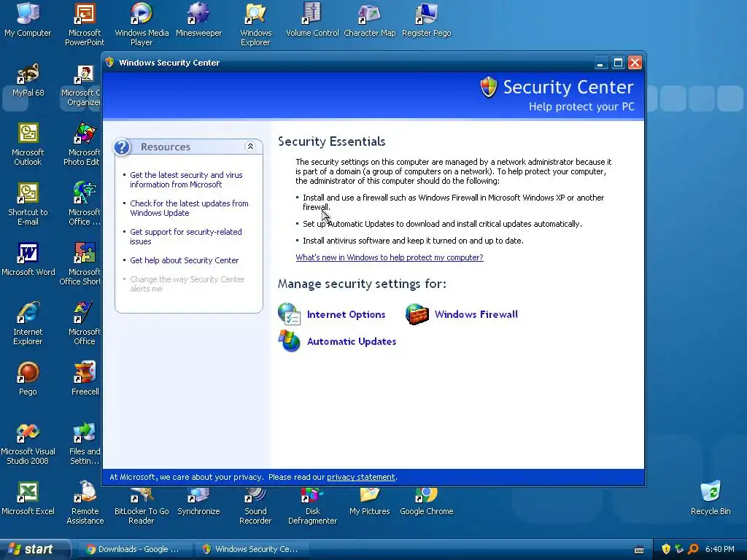Select the Remote Assistance desktop icon
This screenshot has height=560, width=747.
[x=85, y=503]
